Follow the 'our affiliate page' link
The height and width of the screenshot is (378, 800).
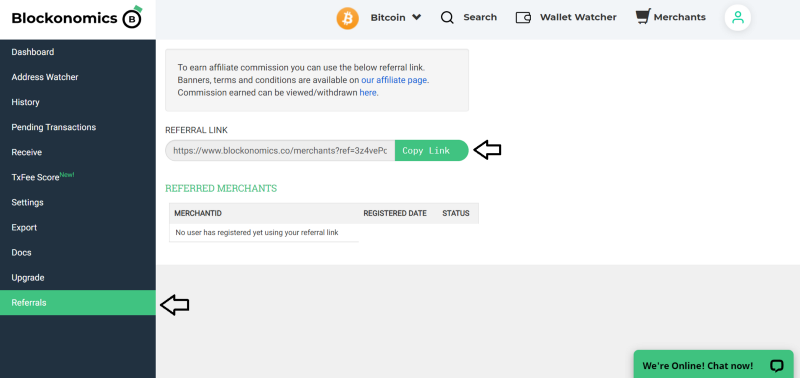click(x=394, y=80)
